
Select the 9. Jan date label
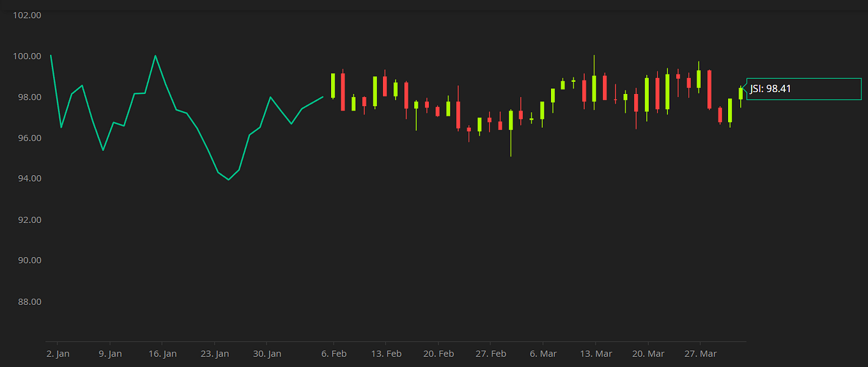click(x=110, y=354)
